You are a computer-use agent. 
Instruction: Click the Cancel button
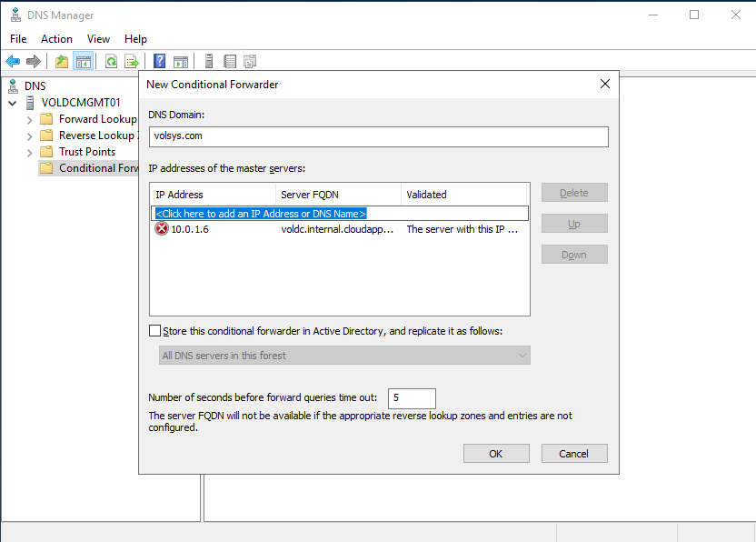(573, 453)
